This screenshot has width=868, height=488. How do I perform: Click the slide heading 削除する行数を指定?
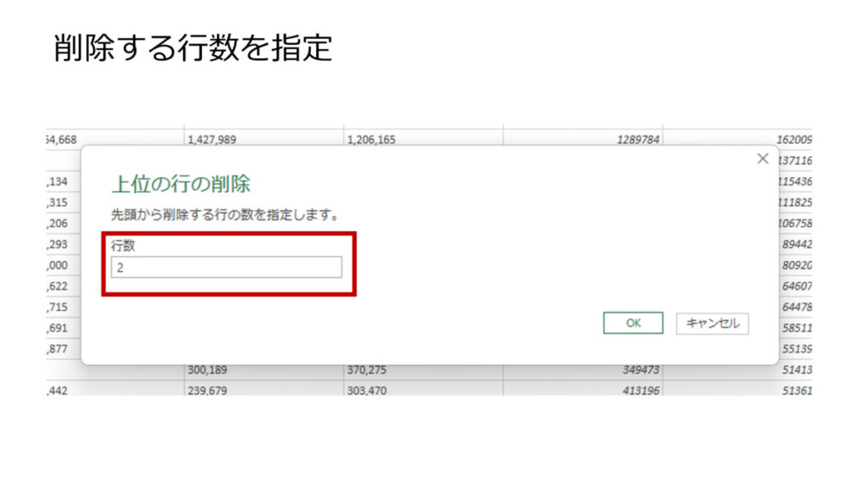[x=192, y=49]
